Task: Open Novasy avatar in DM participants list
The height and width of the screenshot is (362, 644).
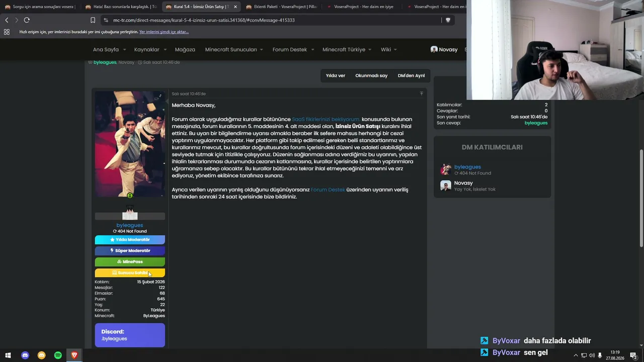Action: [x=445, y=186]
